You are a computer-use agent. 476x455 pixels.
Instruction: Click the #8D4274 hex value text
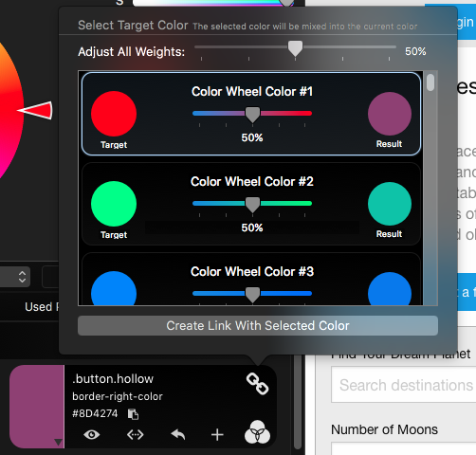pyautogui.click(x=95, y=413)
